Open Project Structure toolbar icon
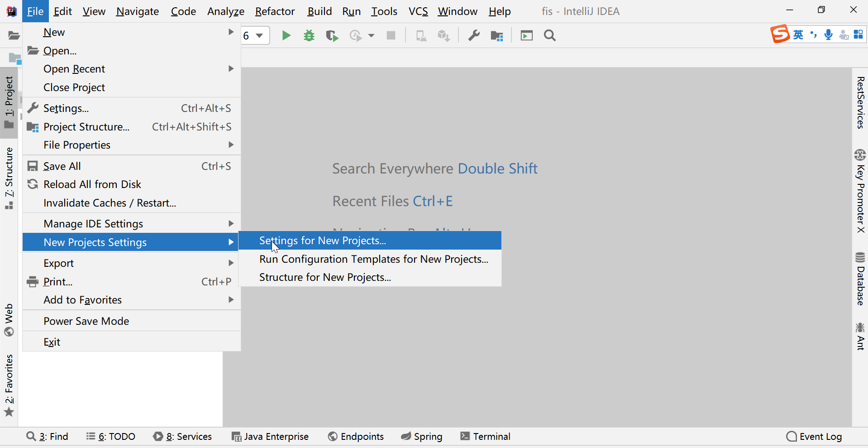868x448 pixels. (497, 35)
